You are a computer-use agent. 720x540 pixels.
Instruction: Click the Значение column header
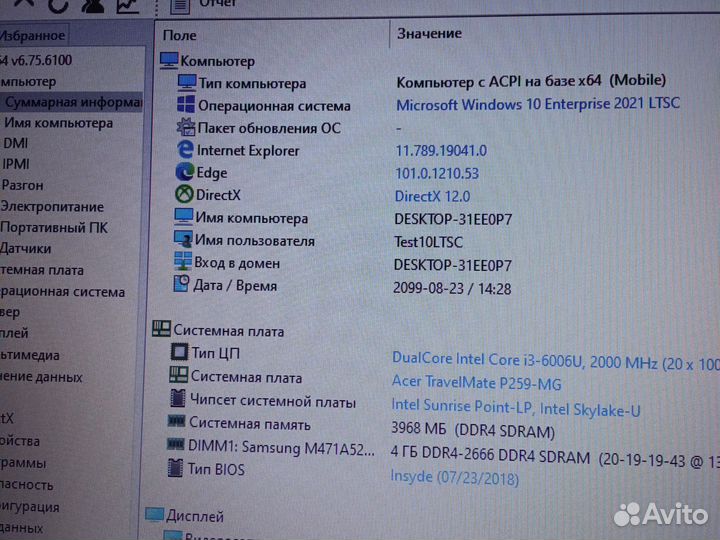pyautogui.click(x=429, y=33)
